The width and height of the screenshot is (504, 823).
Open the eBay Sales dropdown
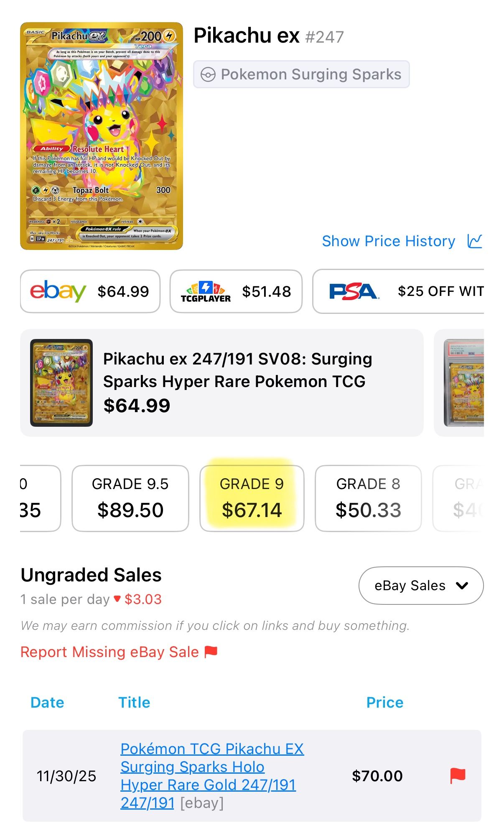pos(420,586)
